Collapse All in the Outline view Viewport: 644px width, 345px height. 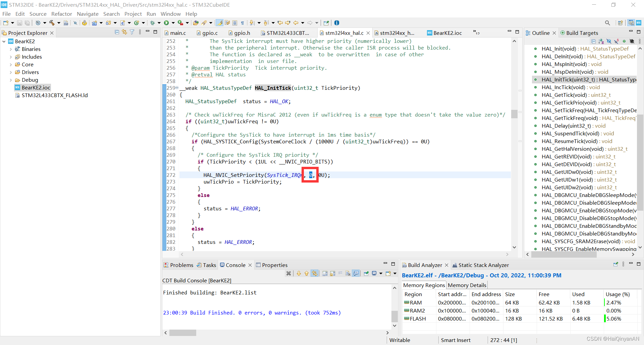(593, 41)
